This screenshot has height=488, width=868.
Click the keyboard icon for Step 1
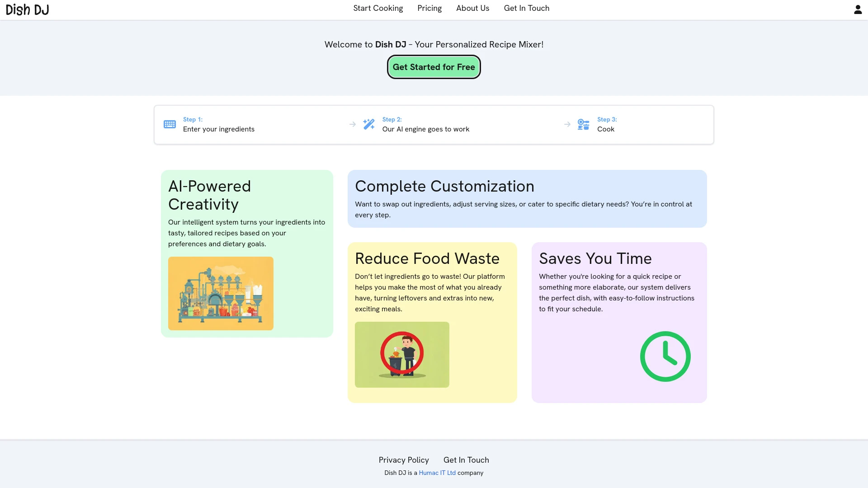(170, 125)
